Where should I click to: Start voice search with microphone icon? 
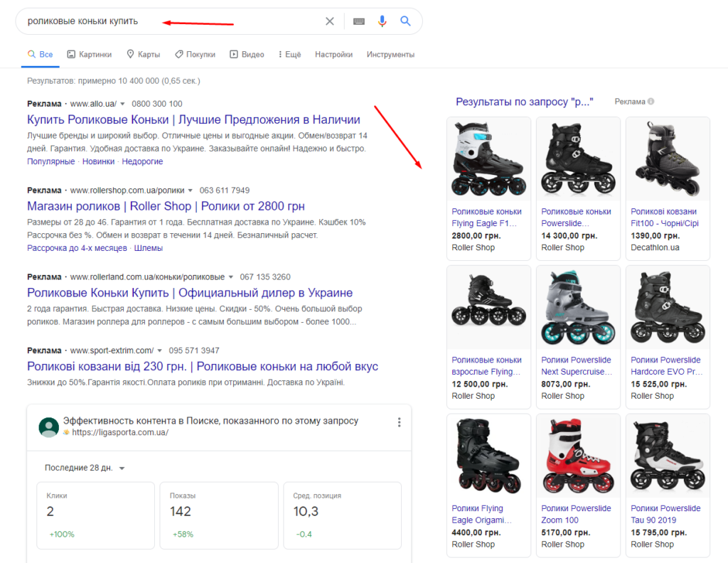pos(382,21)
